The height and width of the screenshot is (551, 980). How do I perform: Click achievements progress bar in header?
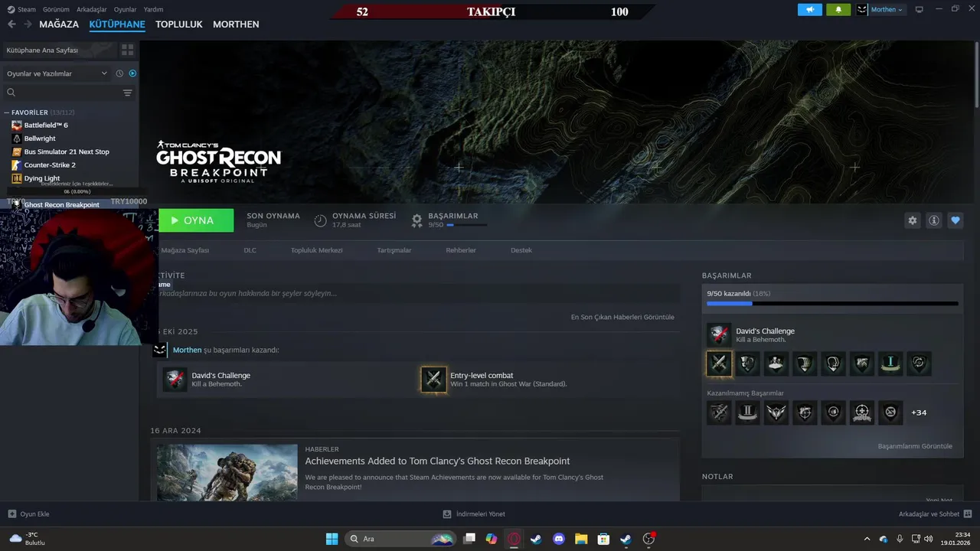466,225
